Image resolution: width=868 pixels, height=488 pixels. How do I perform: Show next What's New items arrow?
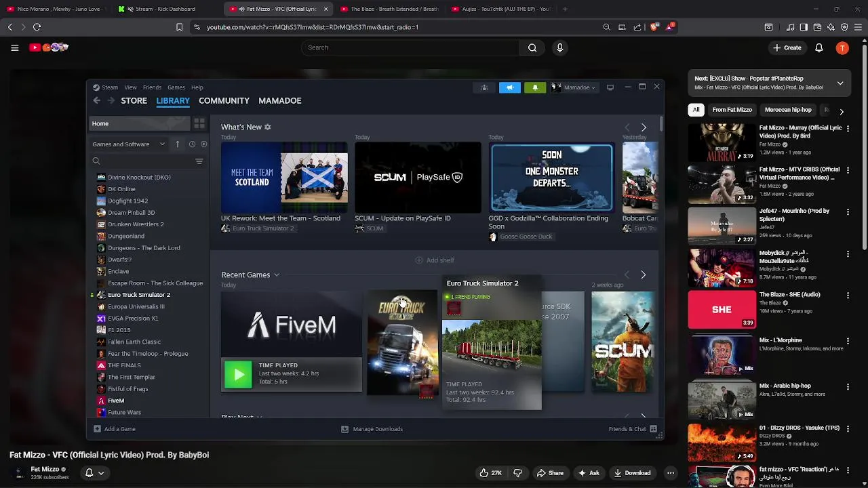point(644,127)
